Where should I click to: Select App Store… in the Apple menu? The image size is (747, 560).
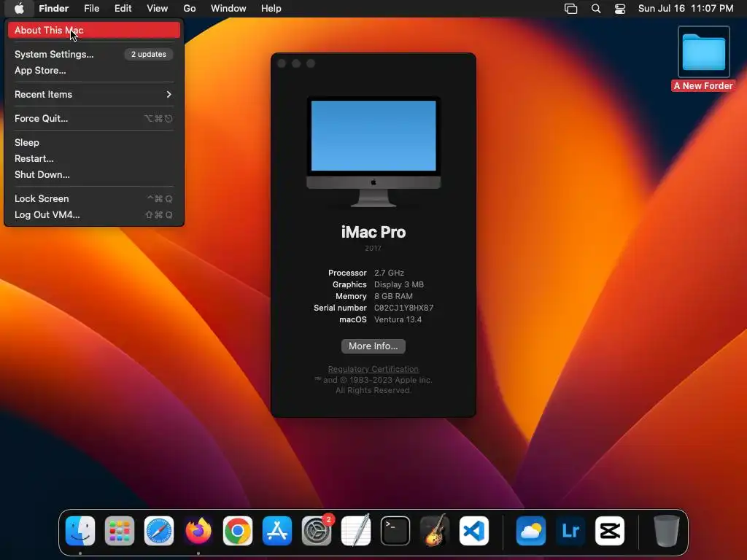point(93,70)
